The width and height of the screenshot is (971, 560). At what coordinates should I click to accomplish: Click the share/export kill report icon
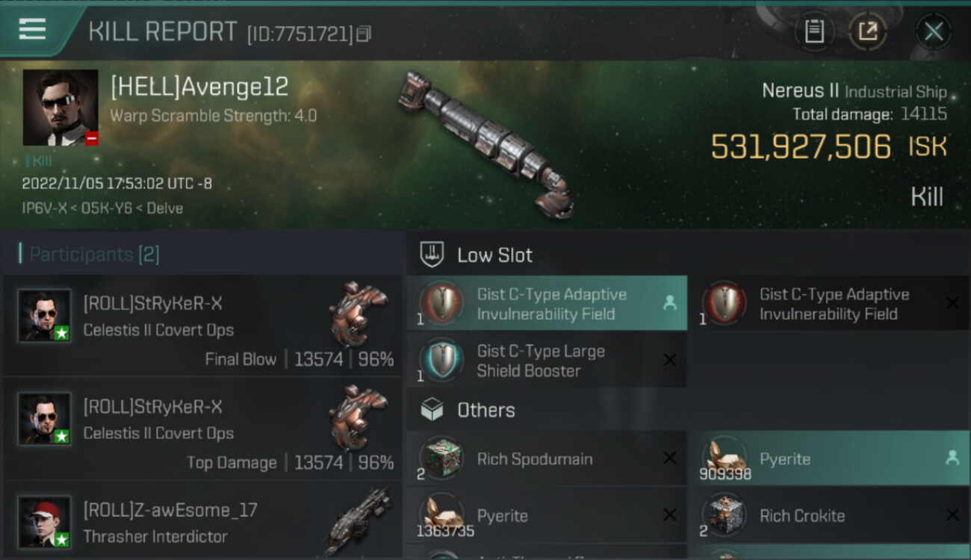pos(868,31)
